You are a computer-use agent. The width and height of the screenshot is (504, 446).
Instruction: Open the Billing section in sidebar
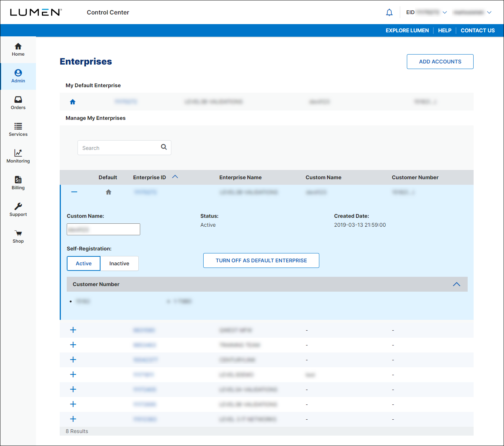pyautogui.click(x=18, y=183)
